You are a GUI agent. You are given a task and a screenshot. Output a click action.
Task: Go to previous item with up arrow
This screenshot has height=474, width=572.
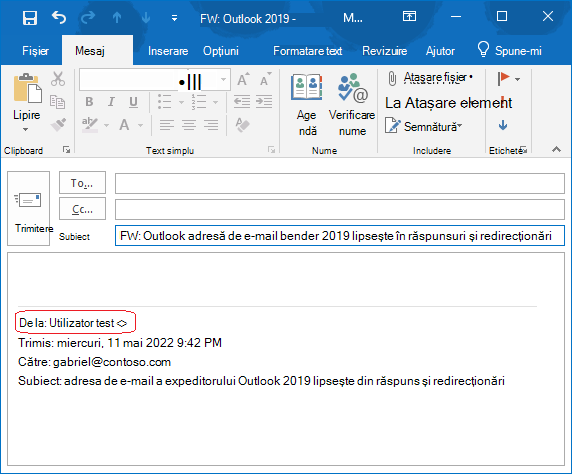click(117, 17)
